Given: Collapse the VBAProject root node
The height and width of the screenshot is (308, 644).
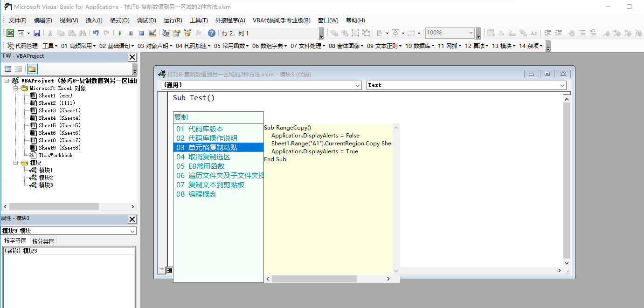Looking at the screenshot, I should tap(7, 81).
